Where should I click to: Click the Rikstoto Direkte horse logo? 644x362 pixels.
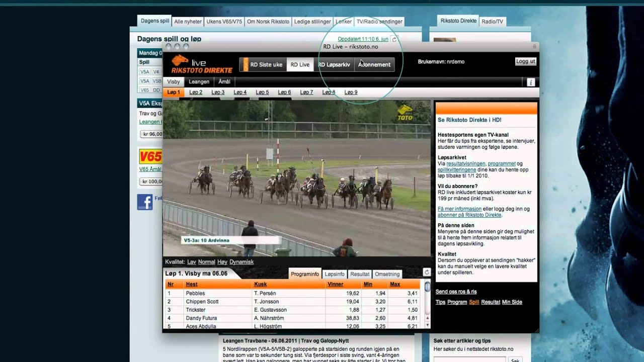201,64
